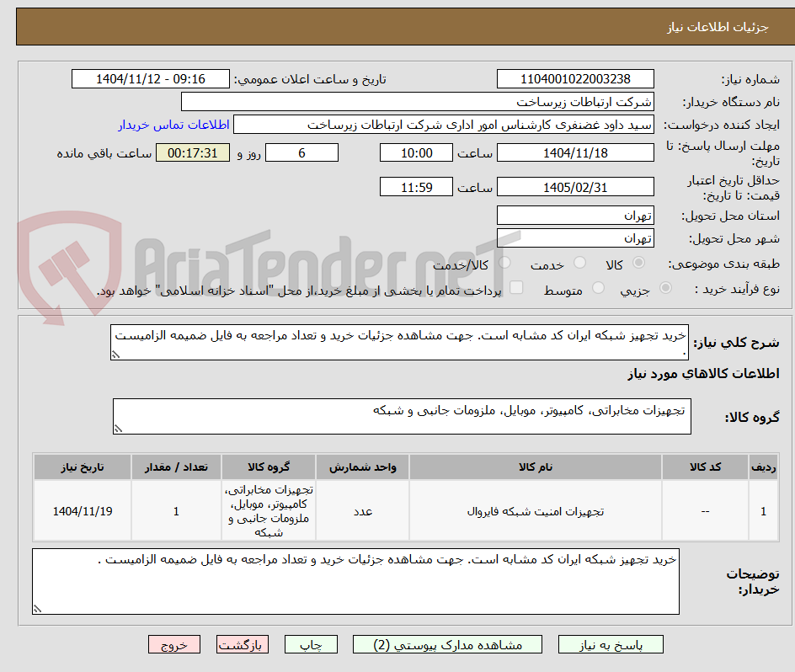Click the countdown timer 00:17:31
Image resolution: width=795 pixels, height=672 pixels.
point(193,152)
